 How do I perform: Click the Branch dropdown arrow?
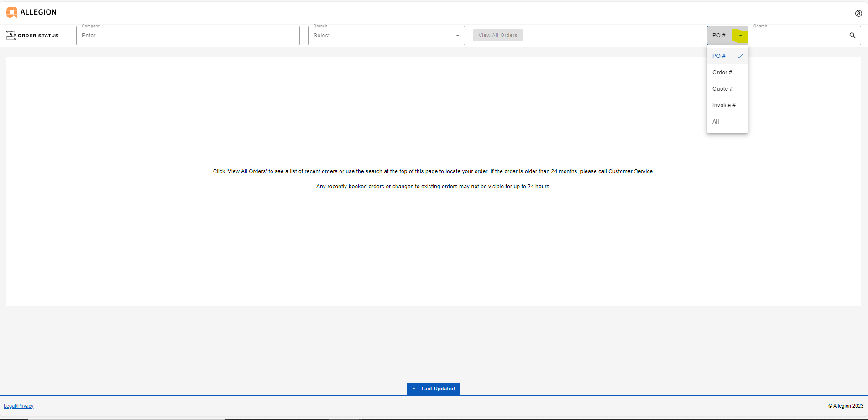pos(457,36)
